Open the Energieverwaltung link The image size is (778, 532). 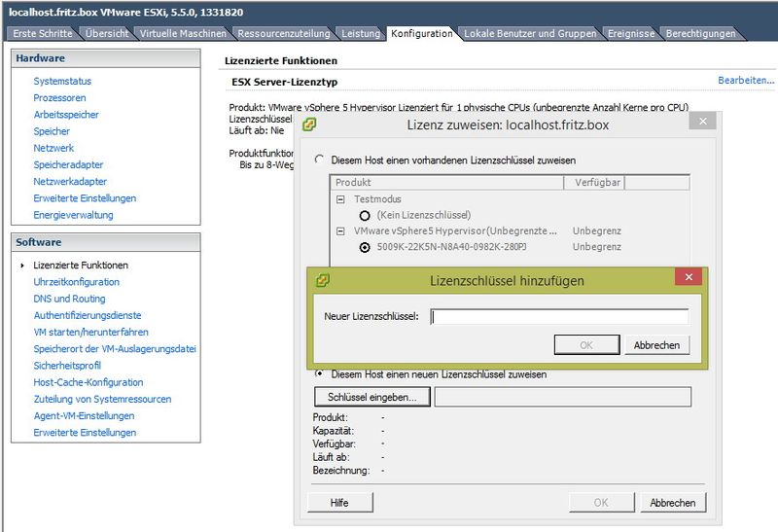pos(74,215)
